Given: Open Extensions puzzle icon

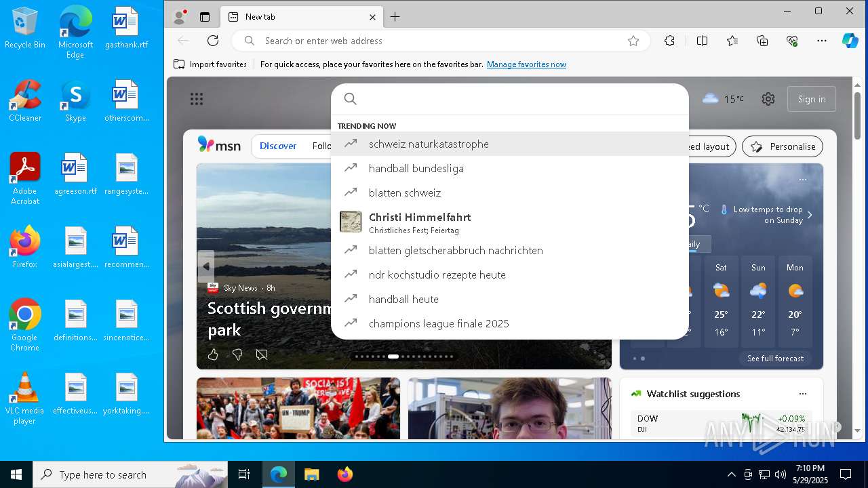Looking at the screenshot, I should [x=669, y=41].
